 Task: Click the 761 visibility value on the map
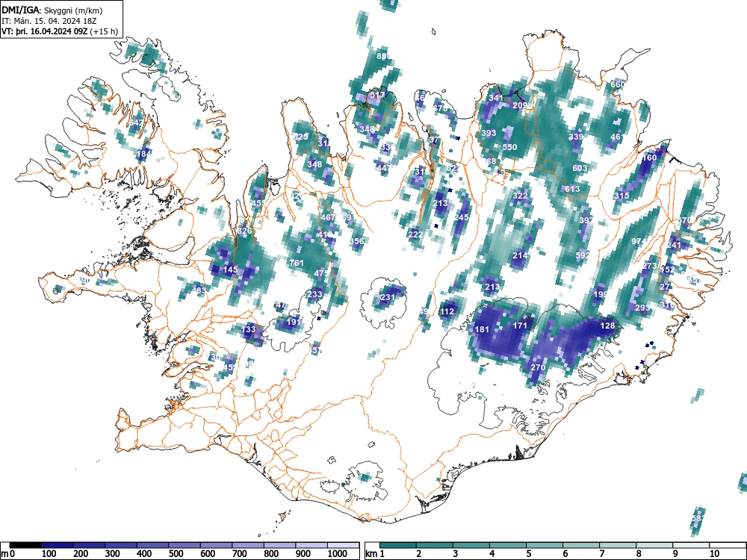tap(297, 262)
